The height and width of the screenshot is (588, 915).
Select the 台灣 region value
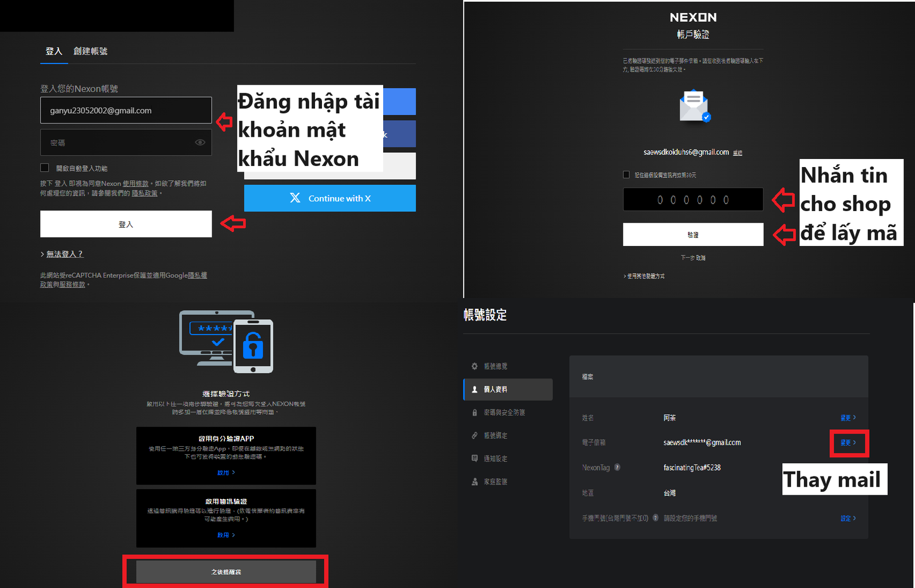pos(670,492)
